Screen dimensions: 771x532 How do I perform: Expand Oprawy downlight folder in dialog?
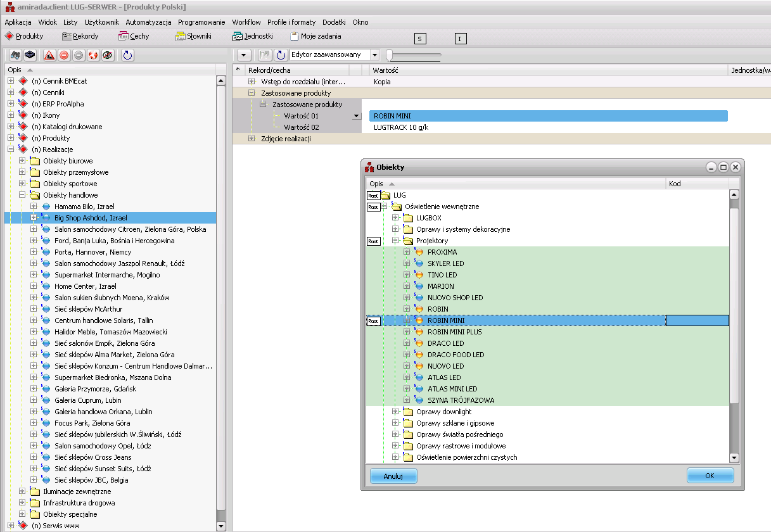tap(395, 412)
